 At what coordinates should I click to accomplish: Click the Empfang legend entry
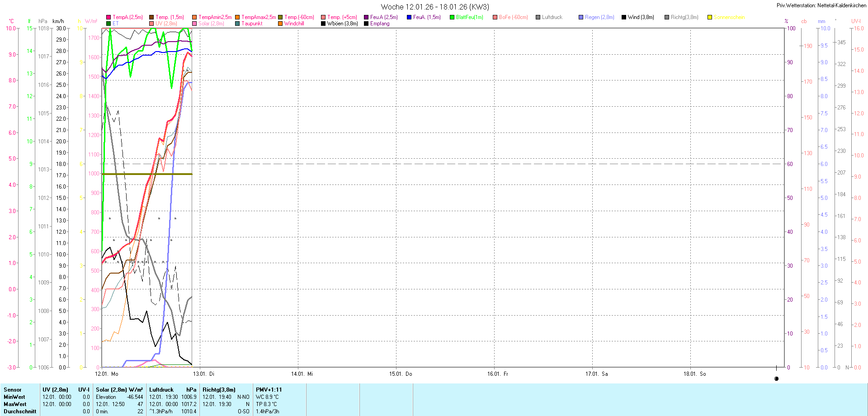[x=379, y=24]
